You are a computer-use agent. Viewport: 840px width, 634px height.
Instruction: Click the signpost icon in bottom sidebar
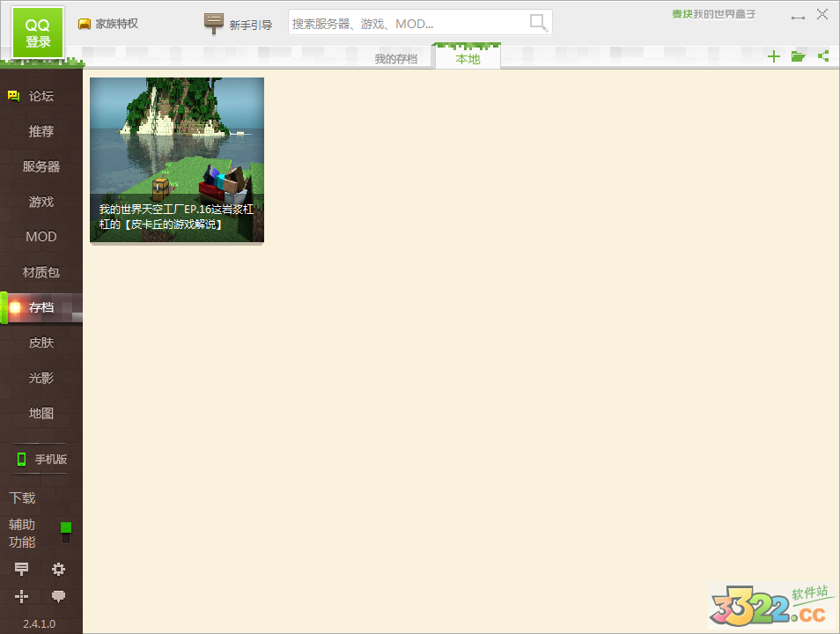(x=21, y=569)
